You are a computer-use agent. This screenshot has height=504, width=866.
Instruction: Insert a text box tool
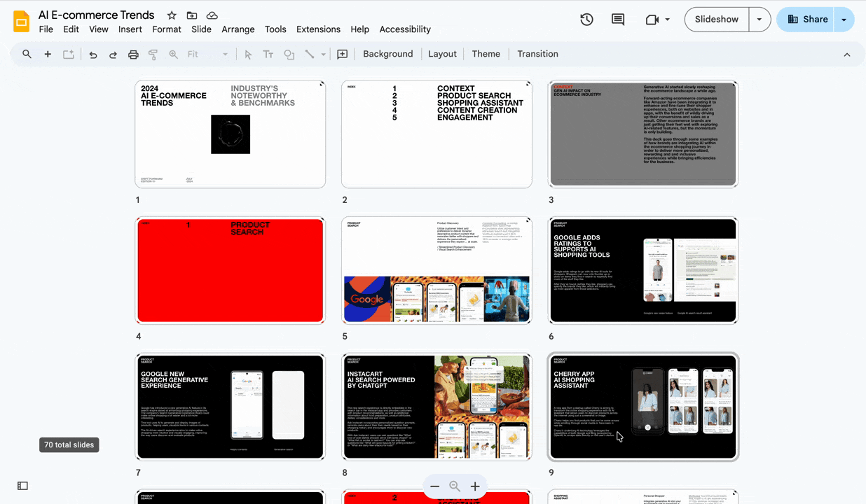[x=268, y=54]
